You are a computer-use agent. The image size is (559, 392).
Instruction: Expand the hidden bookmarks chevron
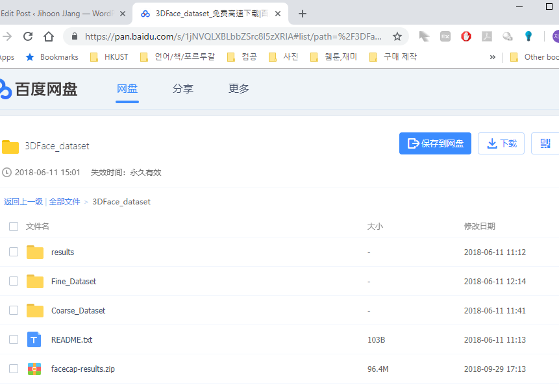point(493,57)
